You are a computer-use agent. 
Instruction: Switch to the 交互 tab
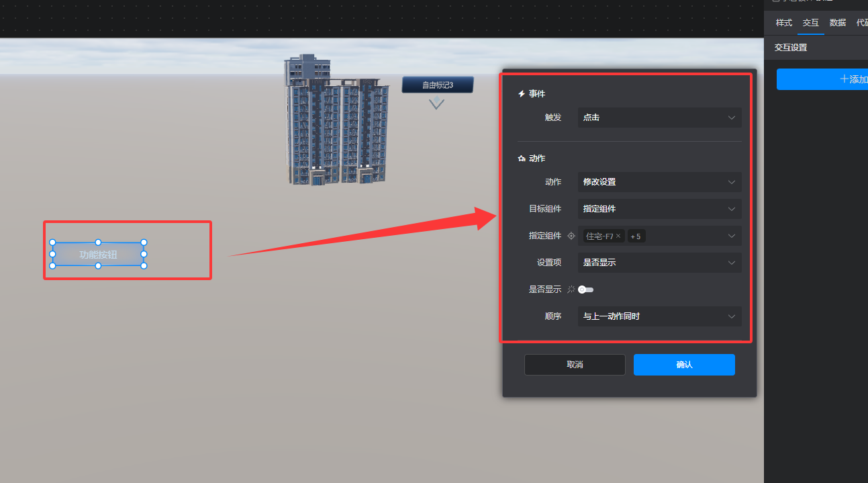tap(811, 23)
